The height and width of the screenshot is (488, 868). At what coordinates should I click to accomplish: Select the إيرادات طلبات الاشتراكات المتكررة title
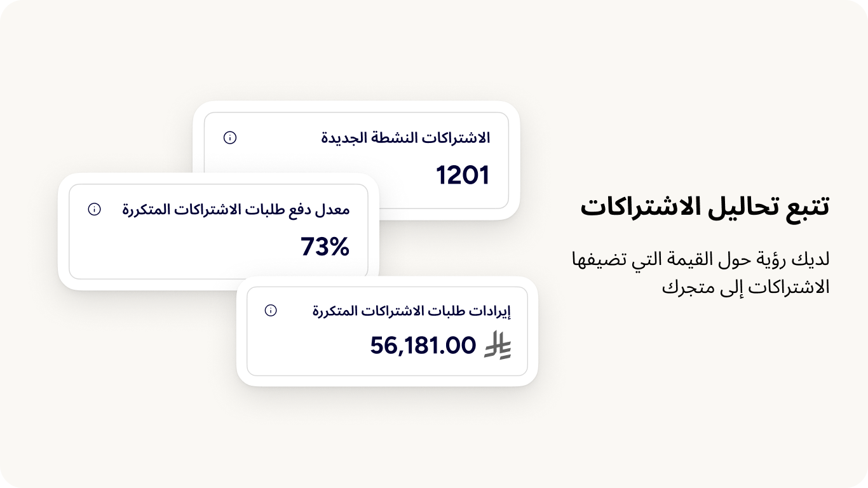pyautogui.click(x=412, y=311)
